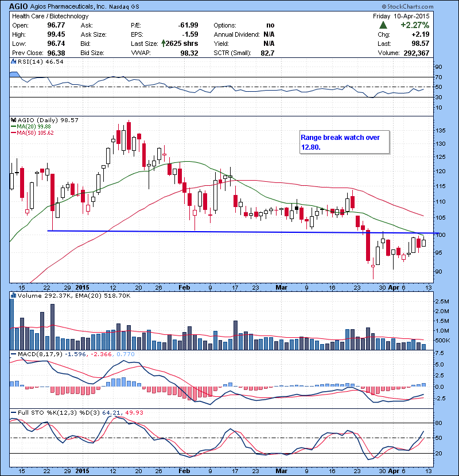This screenshot has width=459, height=476.
Task: Click the High value 99.45
Action: coord(56,34)
